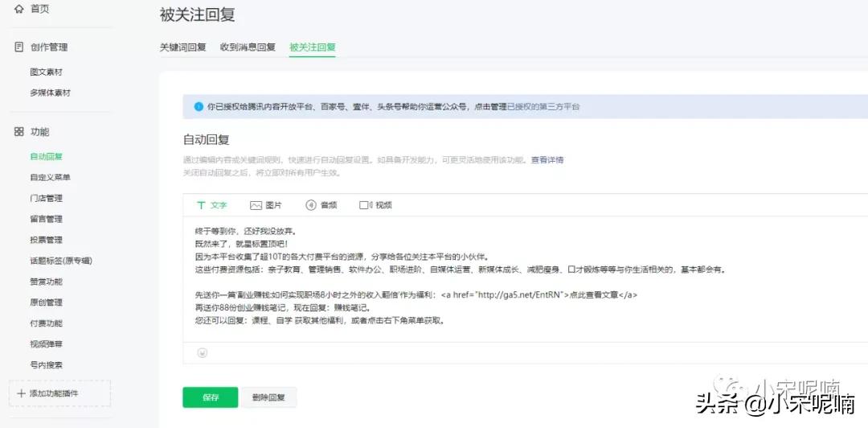Click the line 您还可以回复：课程、自学
The width and height of the screenshot is (868, 428).
[320, 320]
